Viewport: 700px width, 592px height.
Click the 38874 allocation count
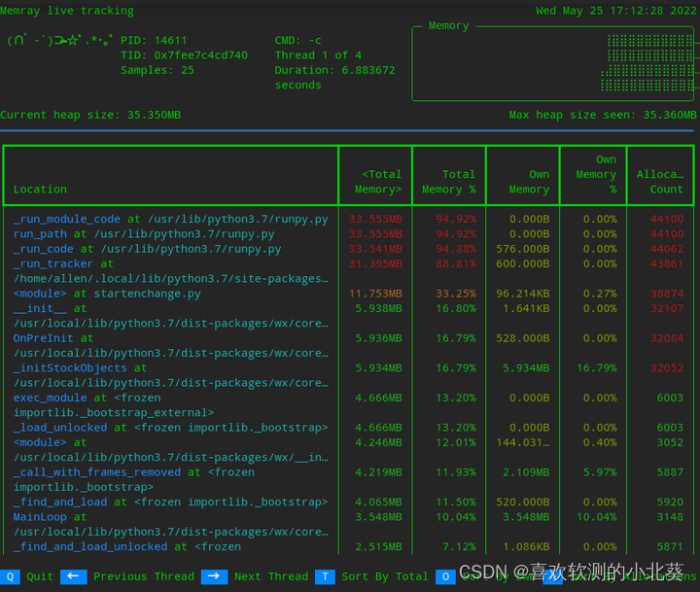pos(667,294)
